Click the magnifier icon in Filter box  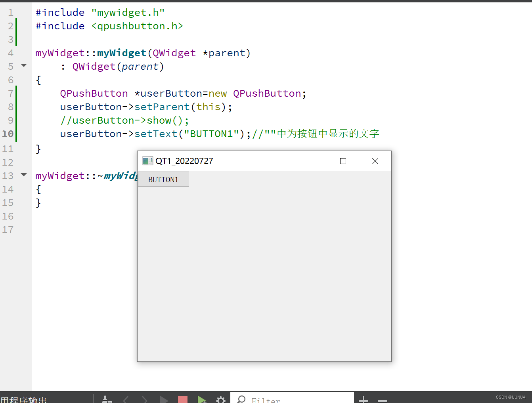point(241,399)
